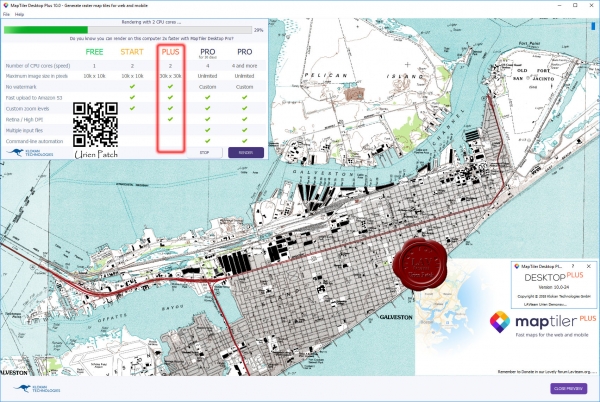The height and width of the screenshot is (402, 600).
Task: Click the PLUS No watermark checkmark
Action: coord(170,86)
